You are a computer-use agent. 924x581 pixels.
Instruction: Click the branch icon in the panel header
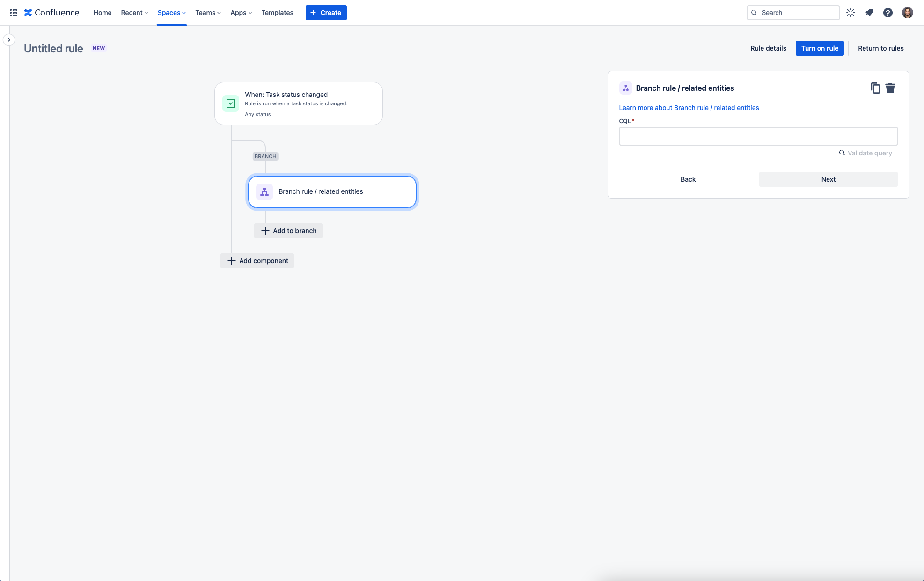tap(626, 88)
